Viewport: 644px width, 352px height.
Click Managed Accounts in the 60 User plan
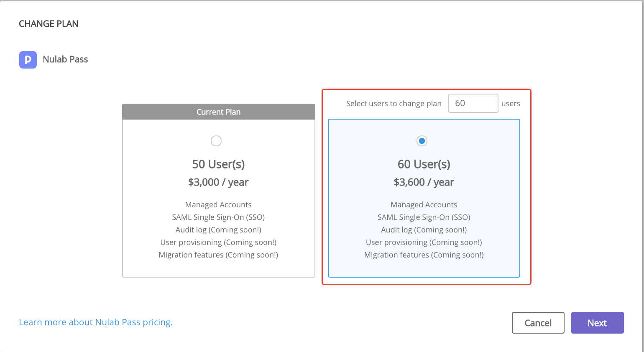pos(424,205)
